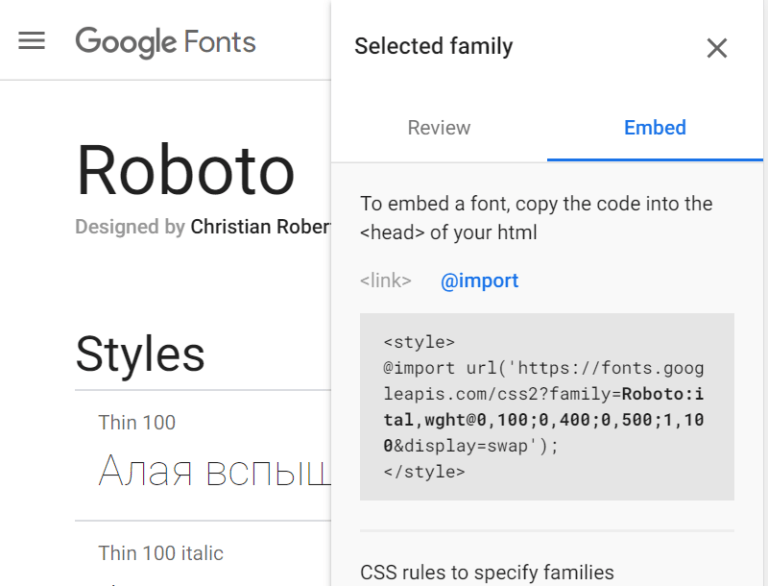Select the Thin 100 italic style label
This screenshot has width=768, height=586.
point(161,553)
